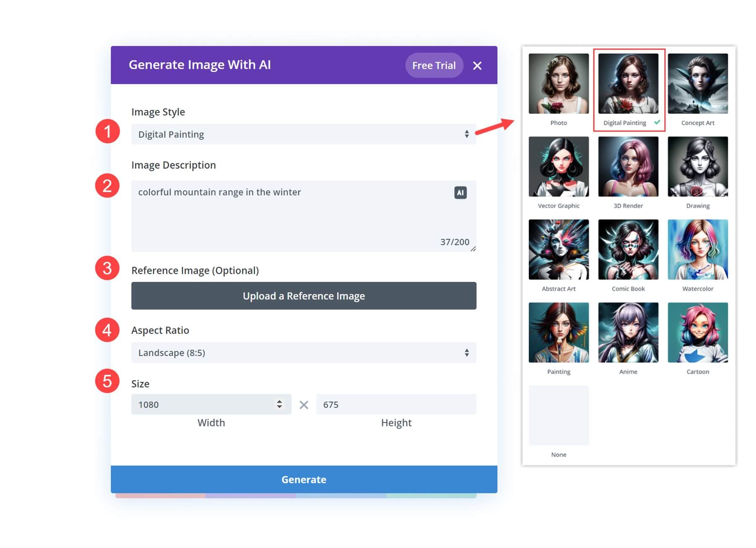Click the AI icon in description box
756x548 pixels.
460,193
